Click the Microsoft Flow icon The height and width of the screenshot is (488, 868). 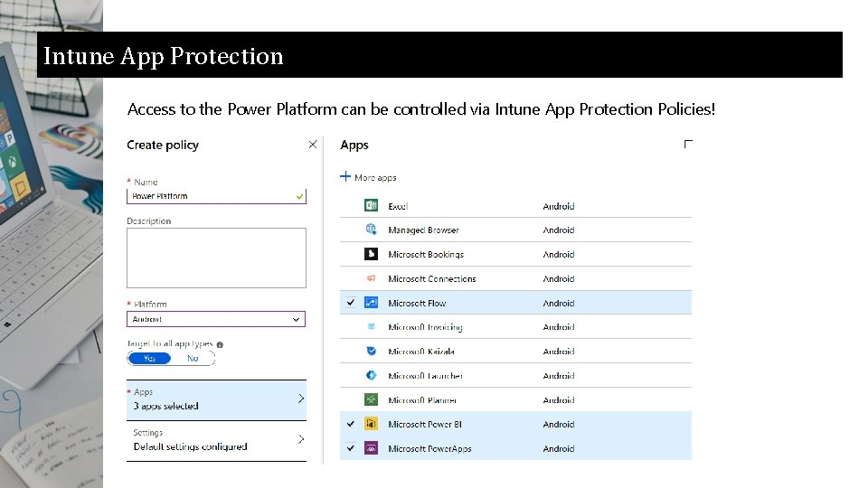pyautogui.click(x=371, y=303)
